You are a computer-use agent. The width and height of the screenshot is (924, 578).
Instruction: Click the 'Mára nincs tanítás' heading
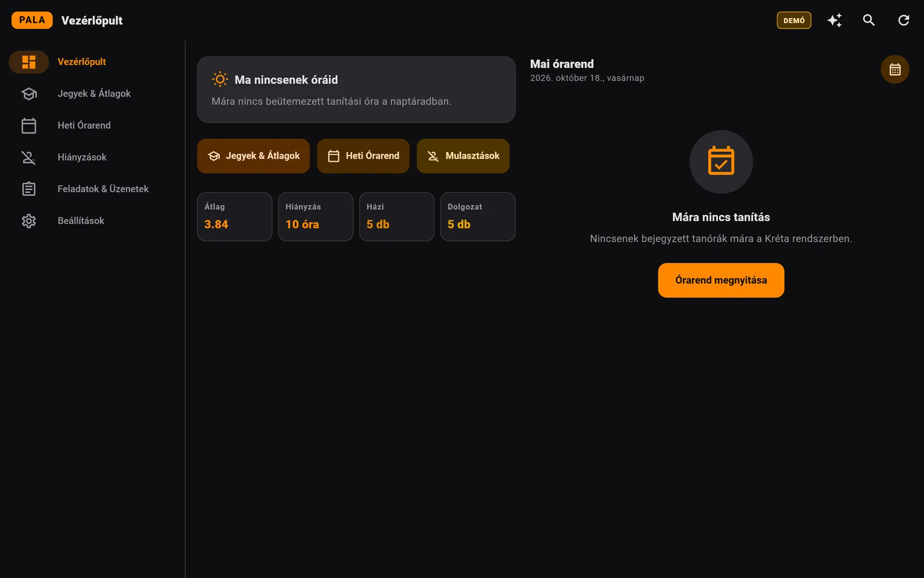721,217
